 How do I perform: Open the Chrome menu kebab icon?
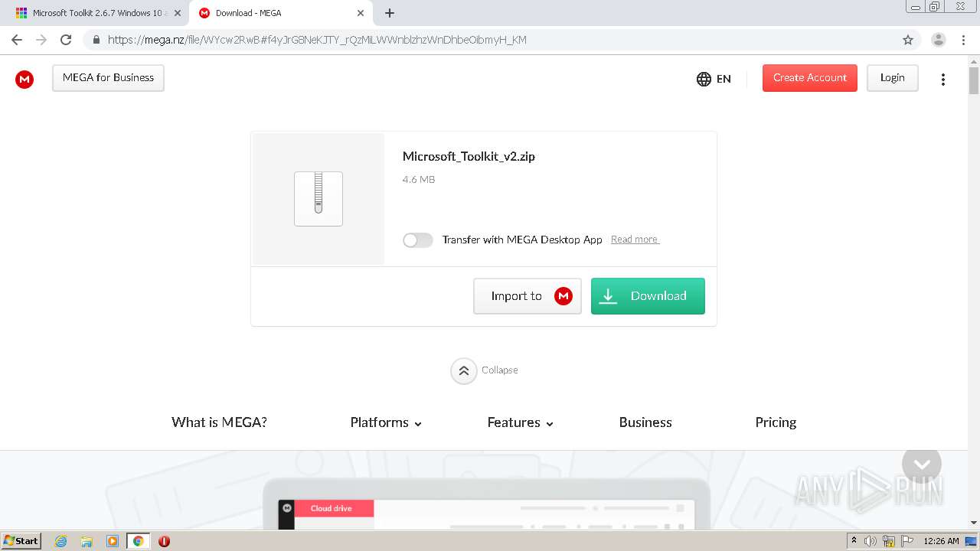pyautogui.click(x=962, y=40)
